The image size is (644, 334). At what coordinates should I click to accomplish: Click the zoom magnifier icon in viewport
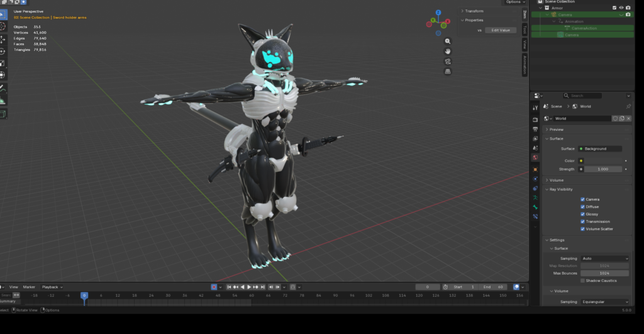[448, 41]
